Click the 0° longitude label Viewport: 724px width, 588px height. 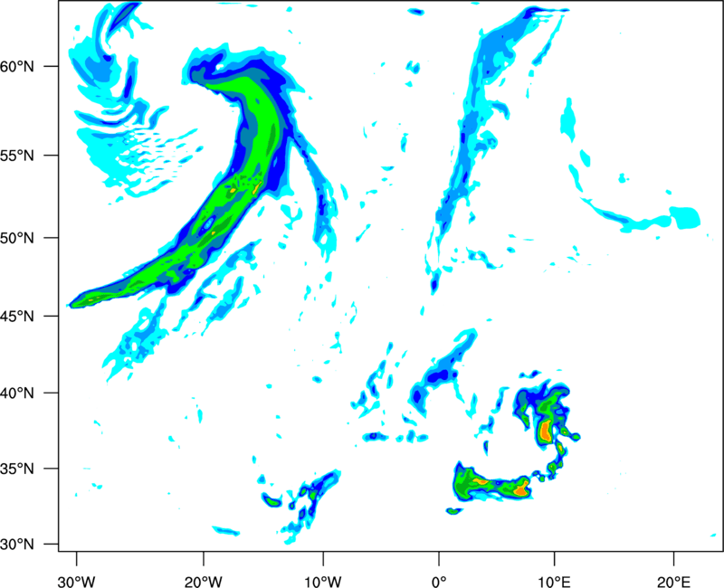click(439, 582)
